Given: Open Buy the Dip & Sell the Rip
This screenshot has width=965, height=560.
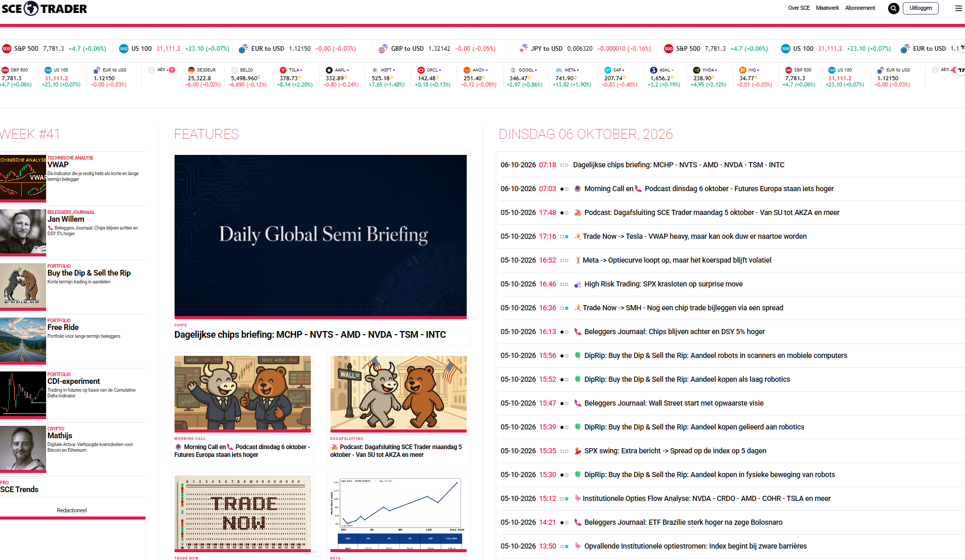Looking at the screenshot, I should tap(89, 273).
